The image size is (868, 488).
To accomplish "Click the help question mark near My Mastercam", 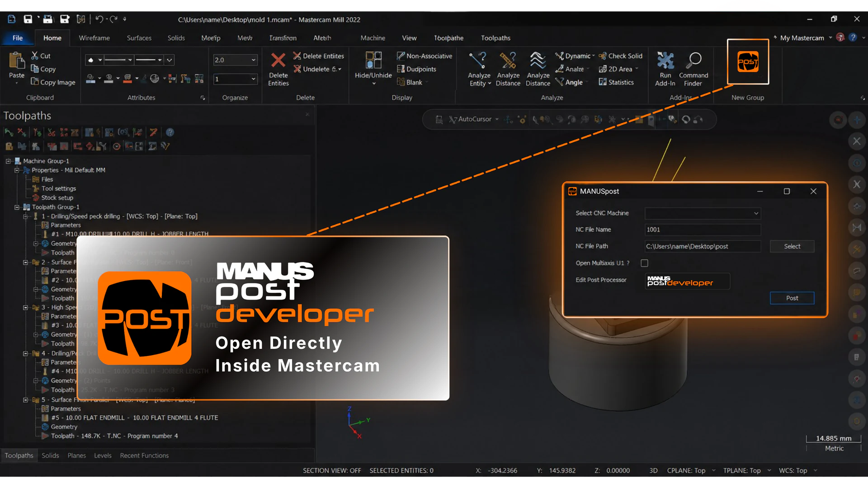I will pos(853,38).
